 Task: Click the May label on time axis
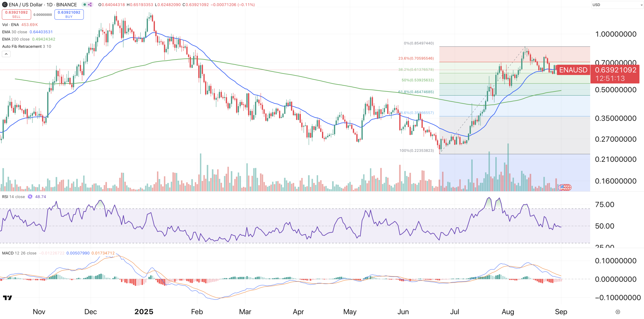(350, 312)
